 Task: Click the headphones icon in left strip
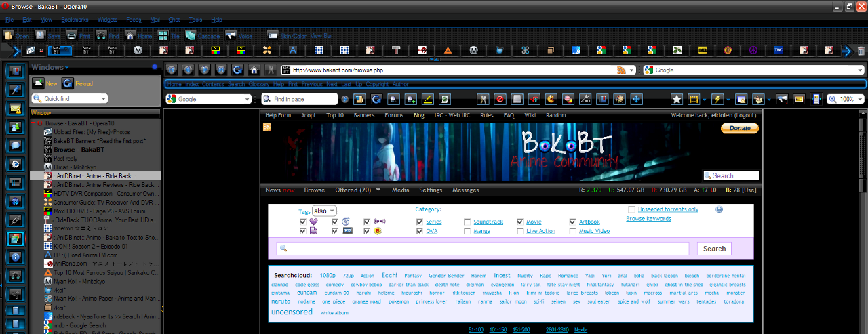[x=15, y=276]
